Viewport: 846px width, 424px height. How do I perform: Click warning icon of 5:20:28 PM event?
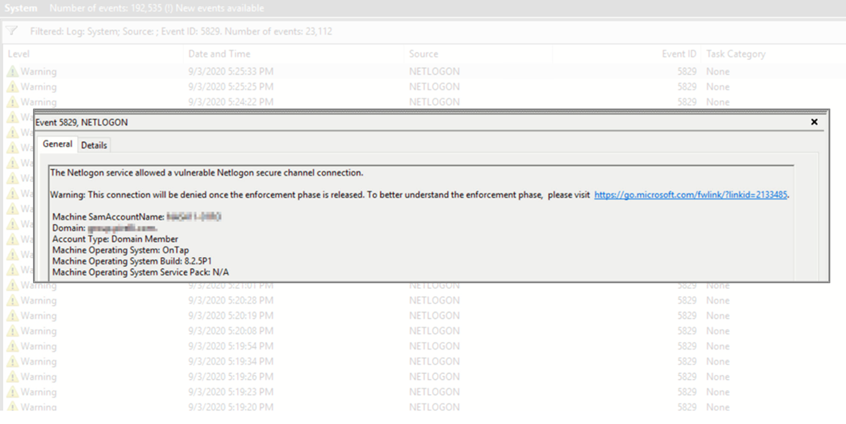[x=13, y=301]
